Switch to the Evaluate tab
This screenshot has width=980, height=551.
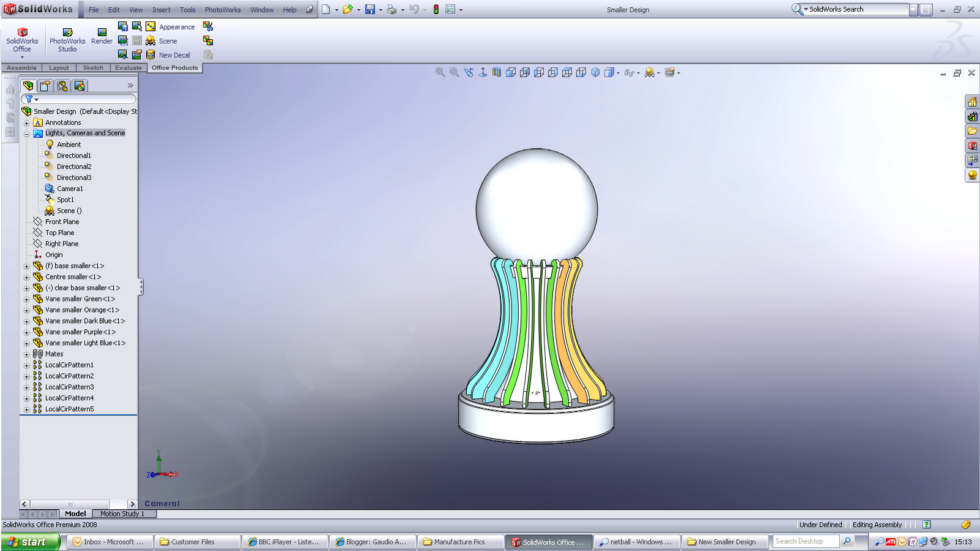point(129,67)
